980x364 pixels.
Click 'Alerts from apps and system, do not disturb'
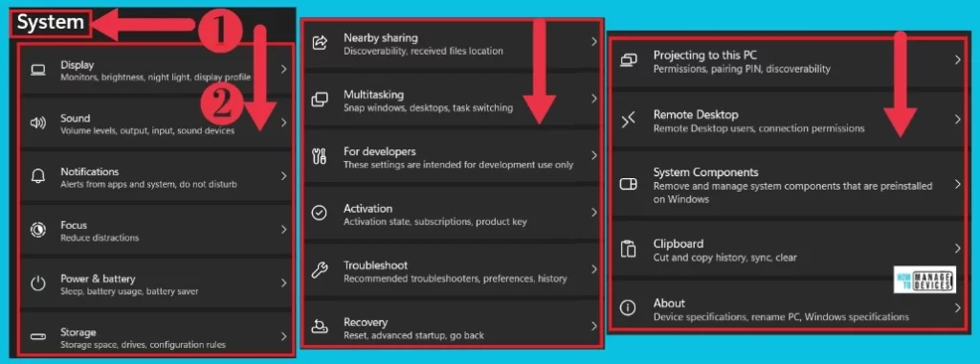(148, 185)
